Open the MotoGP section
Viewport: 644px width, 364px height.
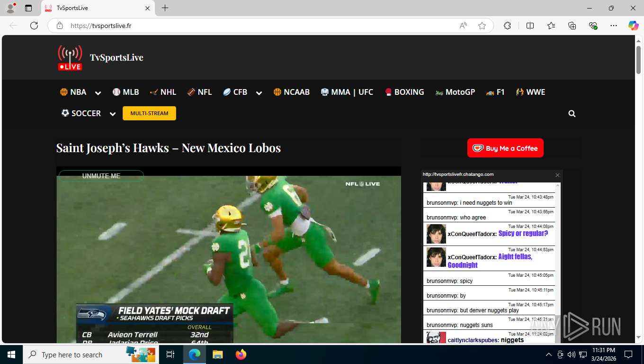455,92
